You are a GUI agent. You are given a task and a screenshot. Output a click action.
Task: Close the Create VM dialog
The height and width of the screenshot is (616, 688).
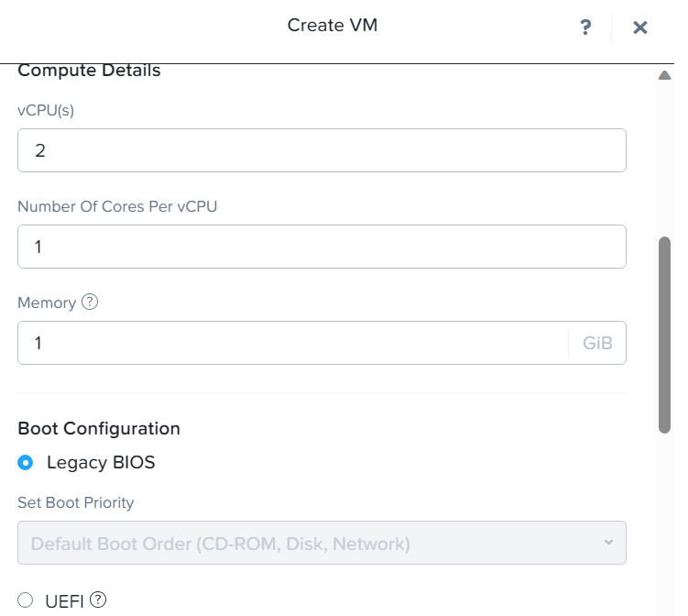pyautogui.click(x=640, y=27)
